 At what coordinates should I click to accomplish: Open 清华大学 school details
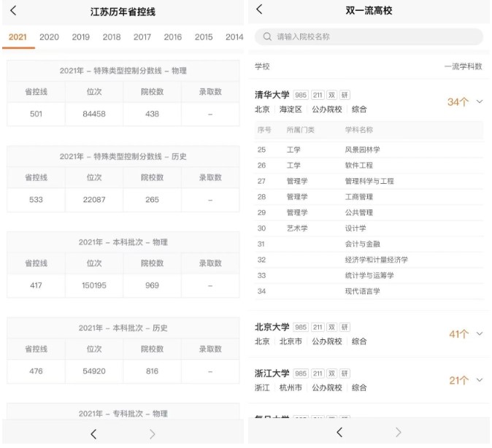(272, 95)
